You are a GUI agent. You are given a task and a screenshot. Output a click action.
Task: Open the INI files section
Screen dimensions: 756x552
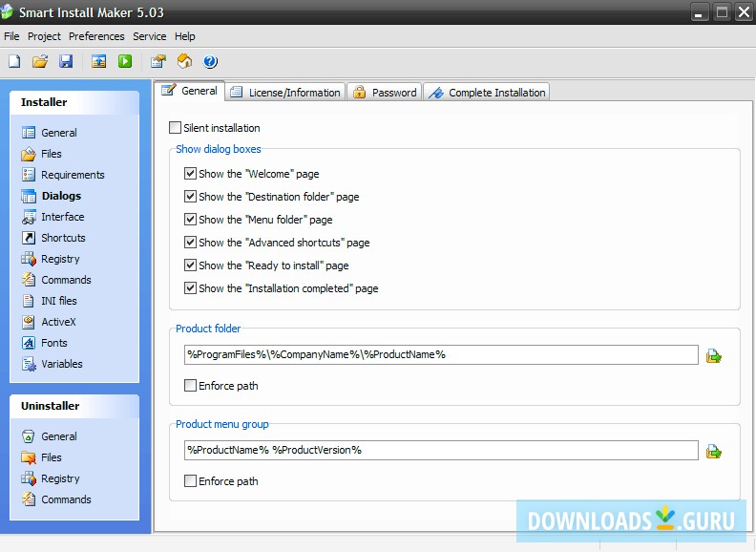pyautogui.click(x=49, y=301)
